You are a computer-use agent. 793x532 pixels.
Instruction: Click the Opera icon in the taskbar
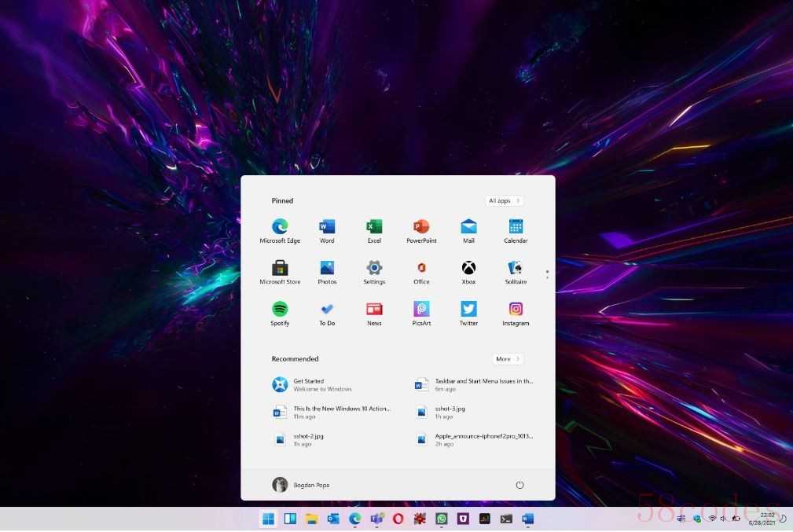[x=398, y=519]
